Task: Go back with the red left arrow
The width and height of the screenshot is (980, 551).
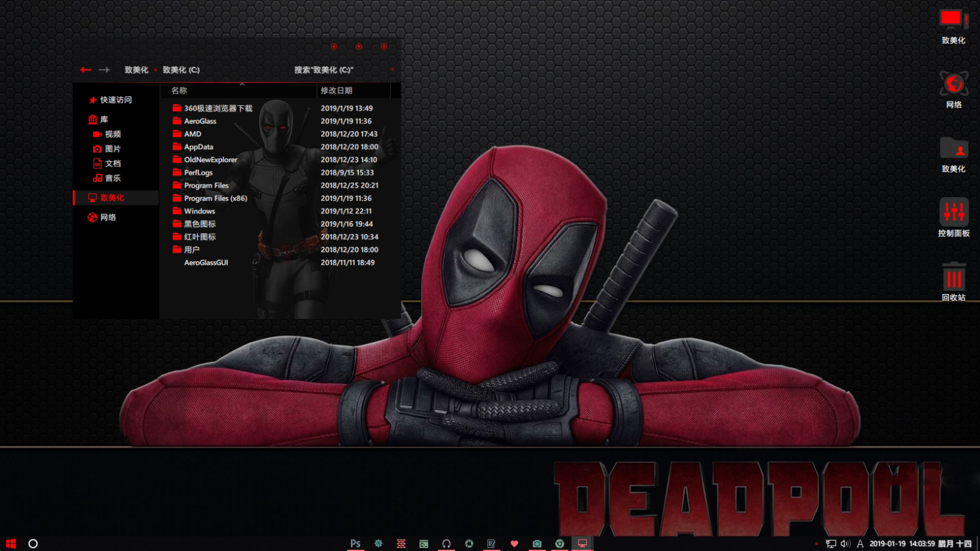Action: 86,70
